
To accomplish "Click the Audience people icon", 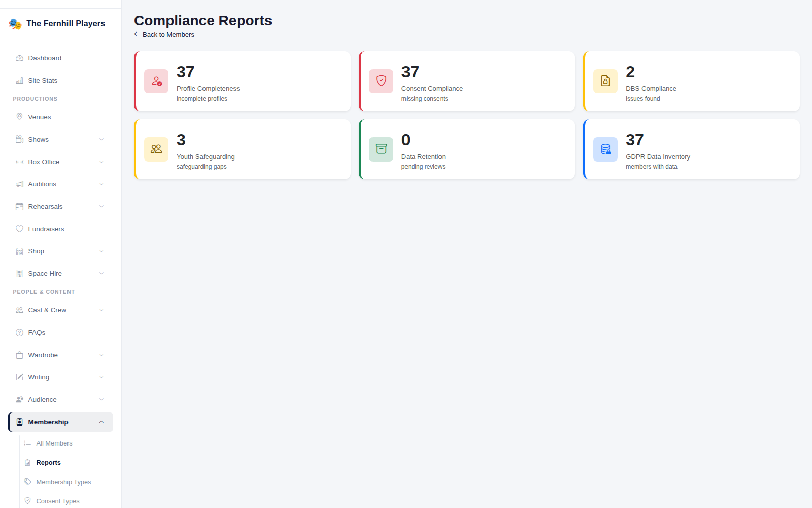I will [x=20, y=400].
